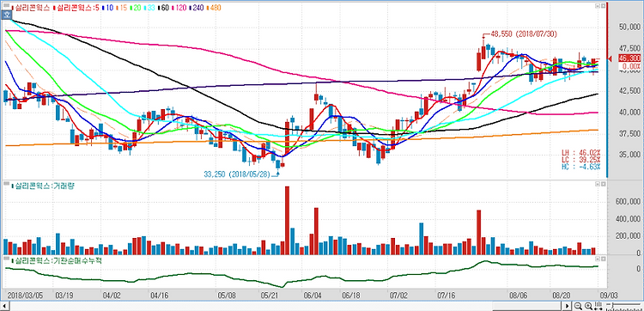Viewport: 644px width, 311px height.
Task: Click the '04/16' date axis label
Action: pos(160,295)
